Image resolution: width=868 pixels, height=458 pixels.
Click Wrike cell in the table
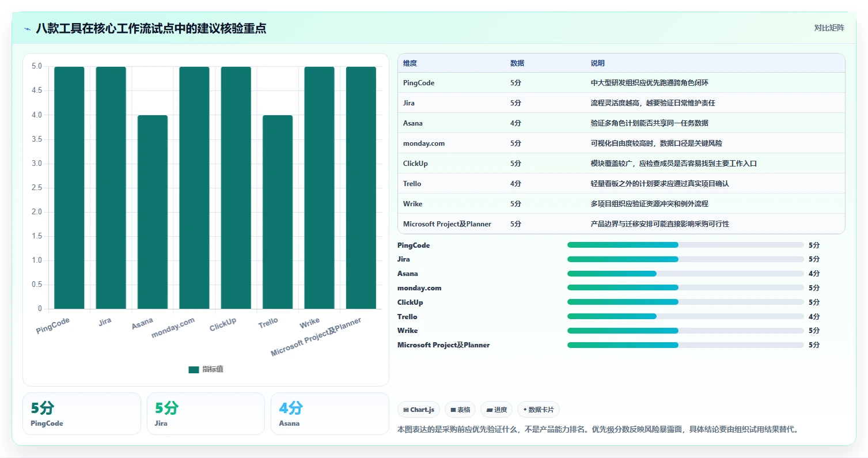pyautogui.click(x=413, y=204)
